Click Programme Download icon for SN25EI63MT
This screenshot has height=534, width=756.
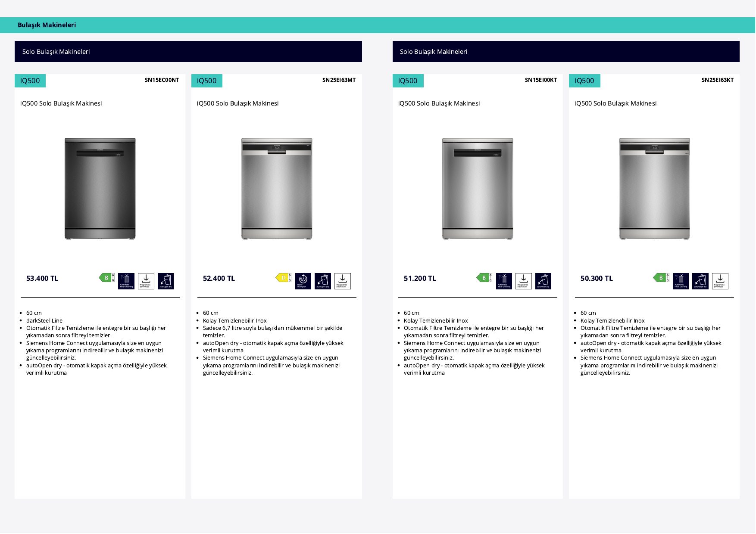point(343,281)
